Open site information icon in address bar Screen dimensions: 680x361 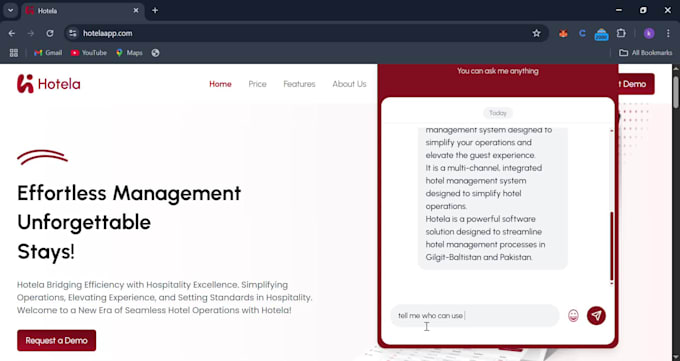pos(73,33)
